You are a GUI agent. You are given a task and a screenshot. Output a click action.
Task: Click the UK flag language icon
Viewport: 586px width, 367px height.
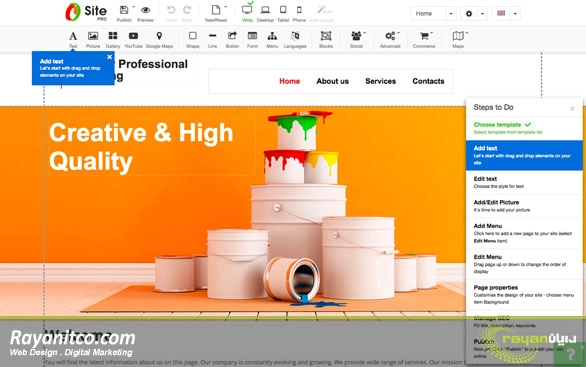pyautogui.click(x=501, y=13)
